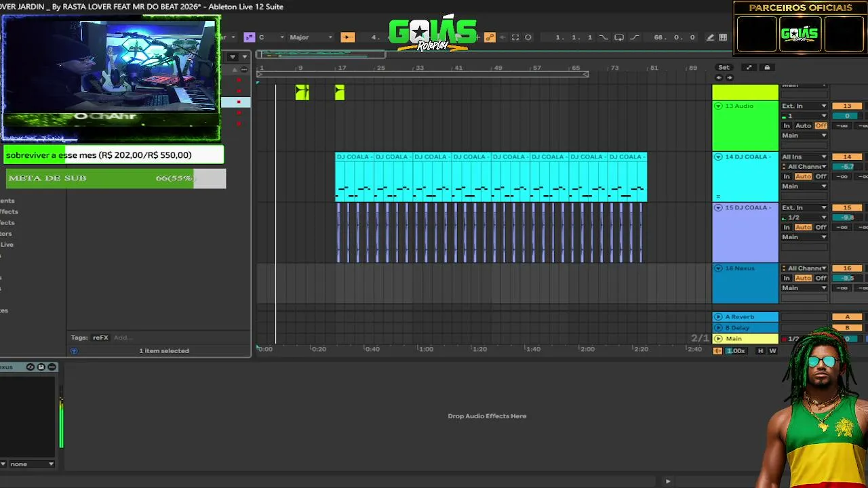Set track 16 monitor to Off
The image size is (868, 488).
(821, 278)
